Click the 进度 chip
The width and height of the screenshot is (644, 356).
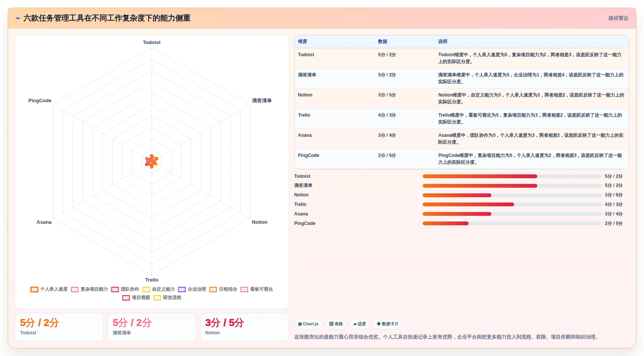(x=360, y=324)
